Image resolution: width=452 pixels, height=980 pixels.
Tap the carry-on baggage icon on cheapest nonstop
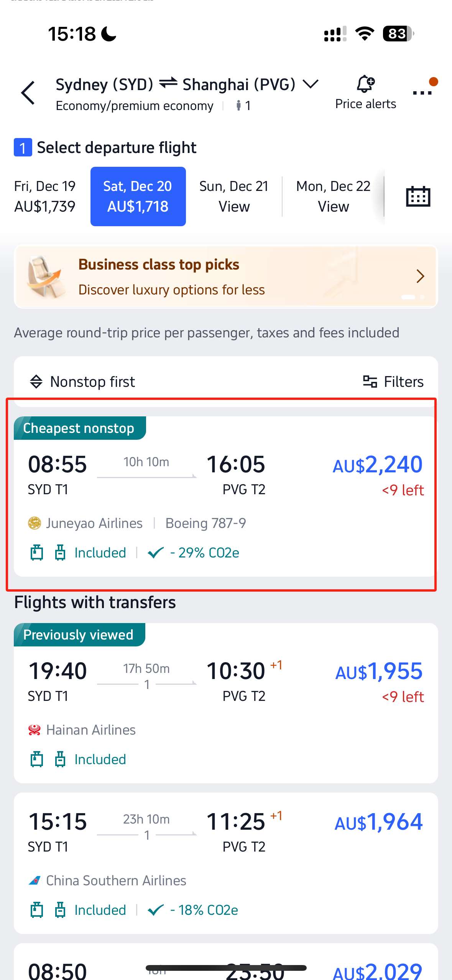pyautogui.click(x=36, y=552)
